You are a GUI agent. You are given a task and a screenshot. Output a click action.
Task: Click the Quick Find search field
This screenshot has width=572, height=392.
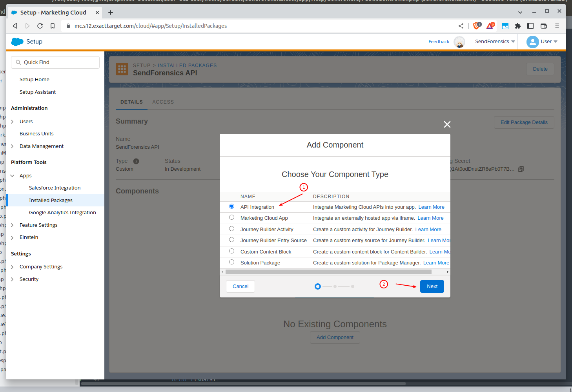pyautogui.click(x=55, y=62)
